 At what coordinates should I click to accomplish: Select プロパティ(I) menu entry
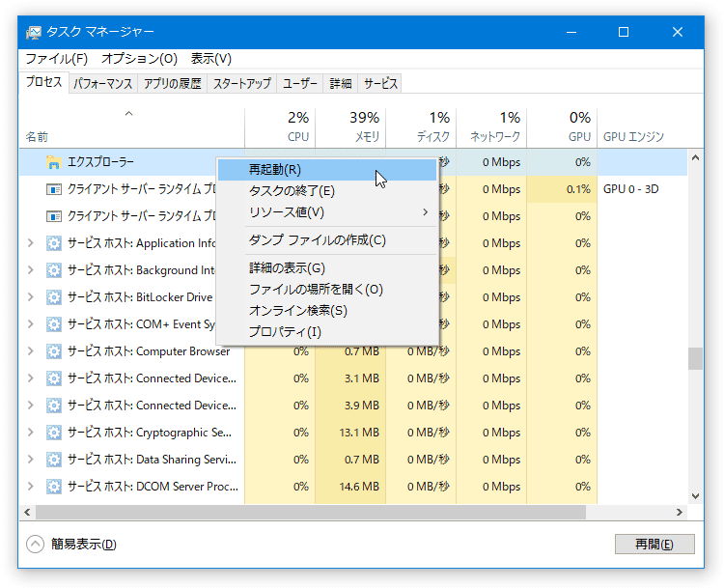[327, 331]
